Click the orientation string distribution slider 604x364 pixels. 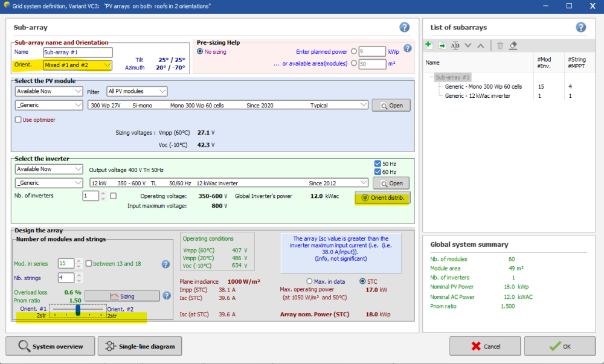coord(78,310)
